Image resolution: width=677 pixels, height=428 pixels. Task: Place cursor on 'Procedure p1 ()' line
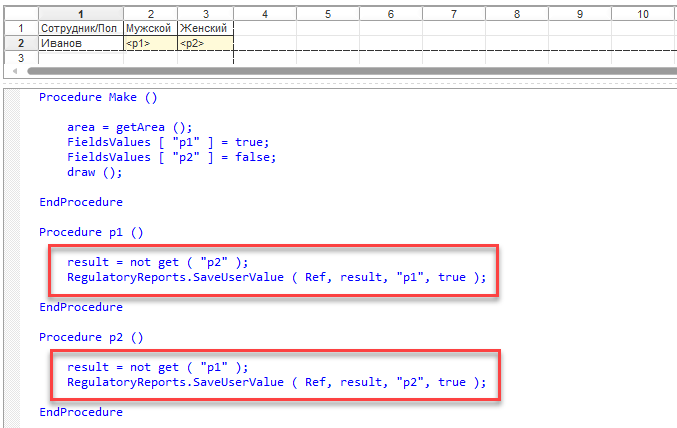(x=91, y=232)
